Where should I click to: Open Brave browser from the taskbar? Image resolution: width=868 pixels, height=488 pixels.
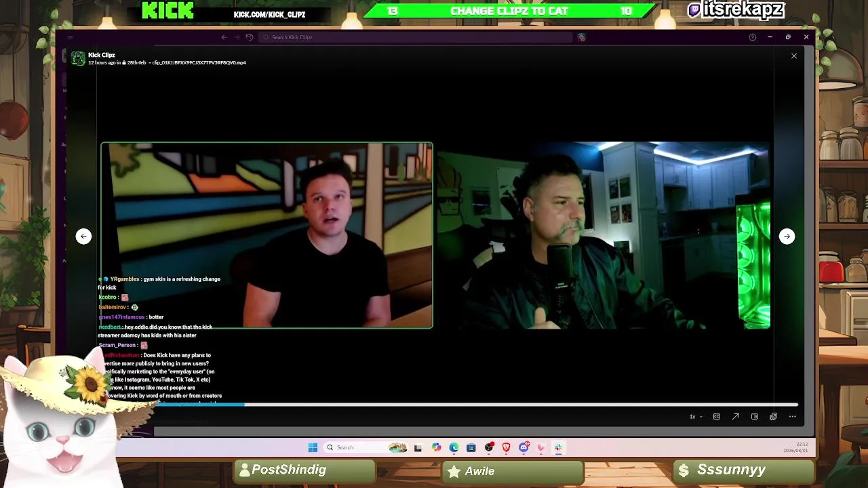coord(506,447)
